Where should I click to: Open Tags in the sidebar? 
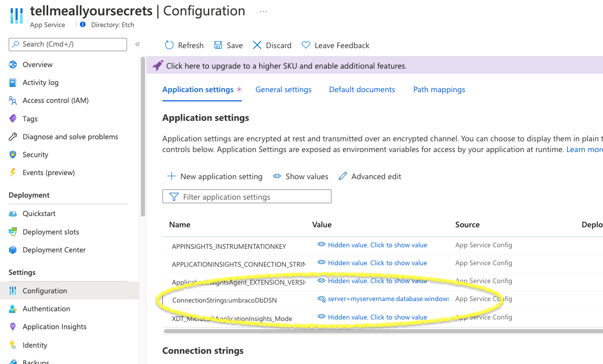(30, 119)
